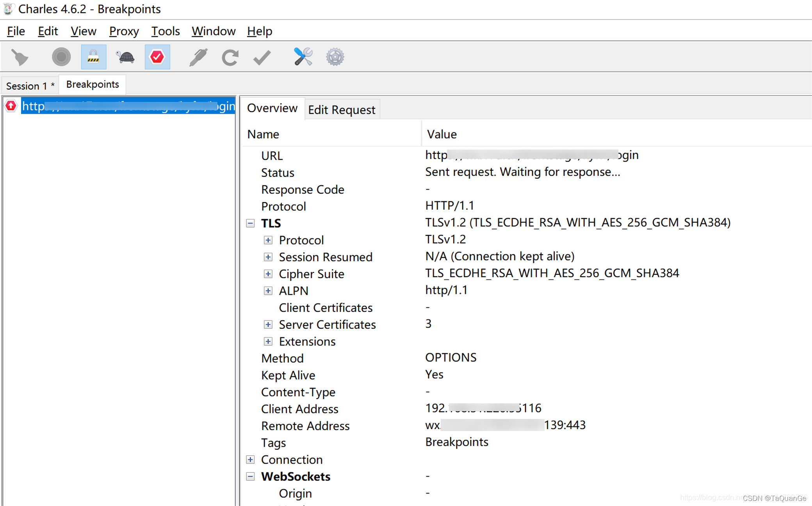Open the Tools menu
This screenshot has height=506, width=812.
165,31
